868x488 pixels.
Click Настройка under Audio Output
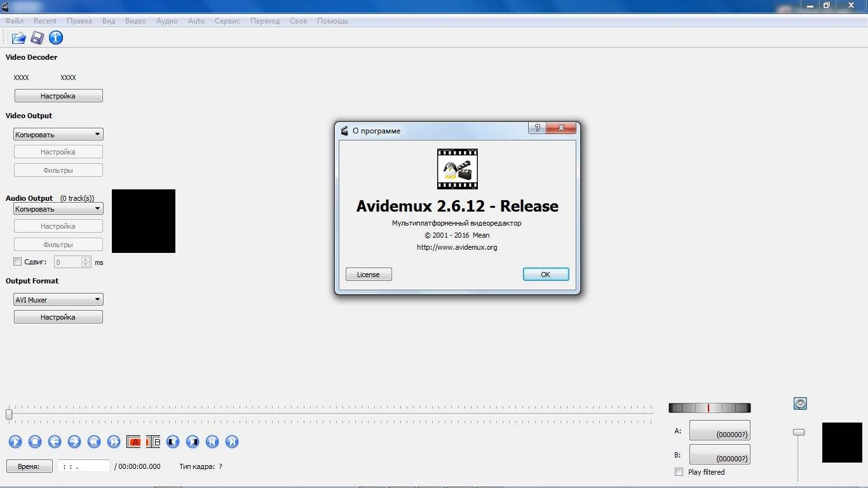[x=58, y=226]
